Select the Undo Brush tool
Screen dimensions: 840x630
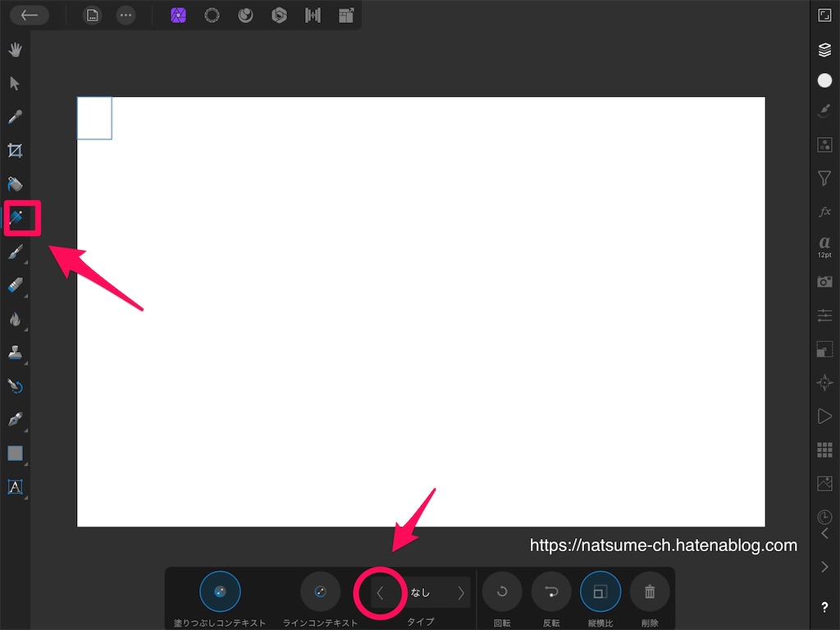click(x=15, y=386)
